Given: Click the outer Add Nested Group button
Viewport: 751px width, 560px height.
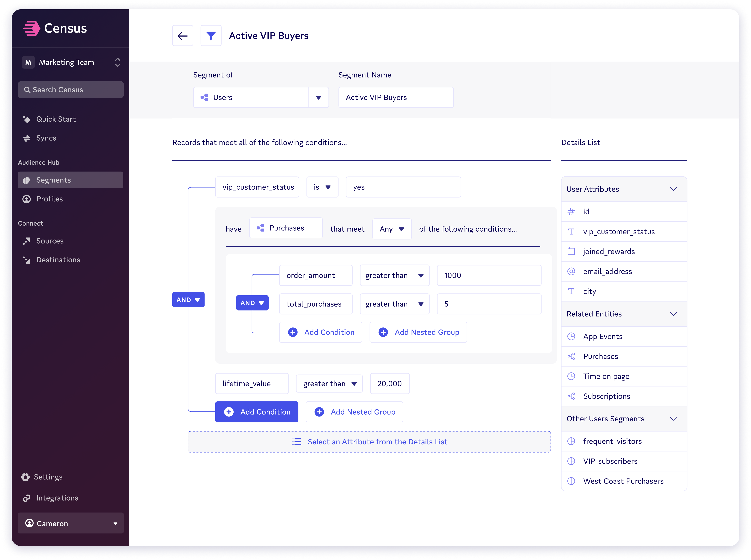Looking at the screenshot, I should 354,412.
